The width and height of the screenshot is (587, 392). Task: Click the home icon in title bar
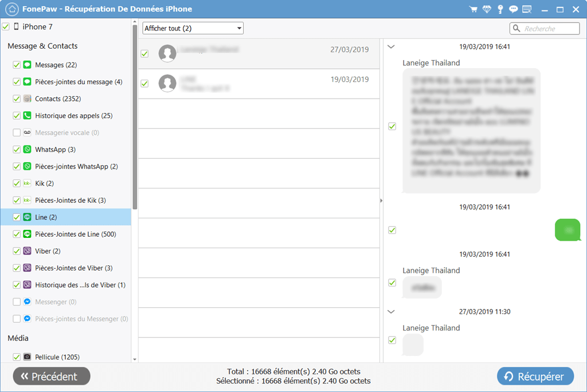tap(12, 9)
